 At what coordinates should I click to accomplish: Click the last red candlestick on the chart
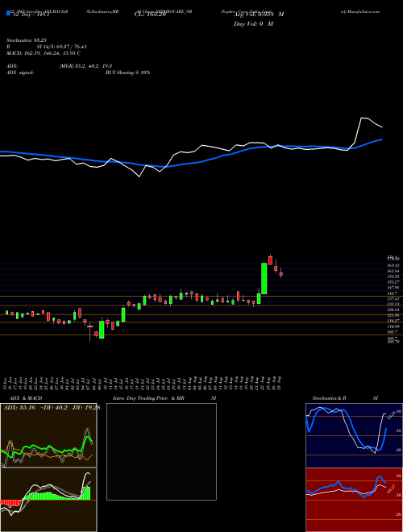click(280, 273)
